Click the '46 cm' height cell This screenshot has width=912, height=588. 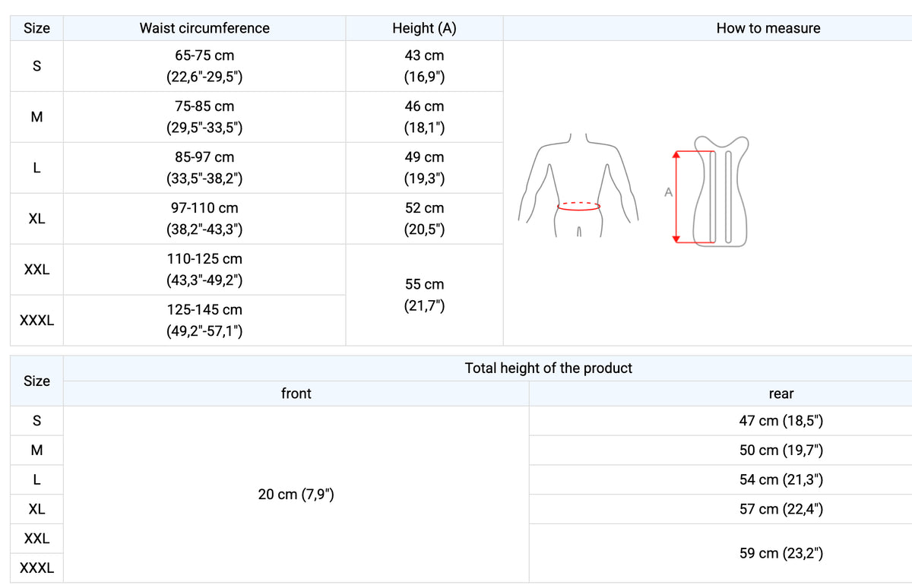click(424, 106)
